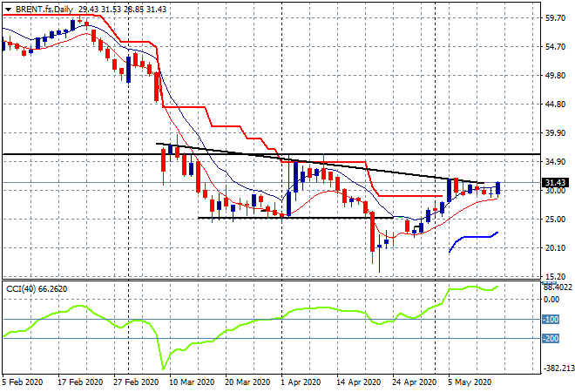This screenshot has height=392, width=575.
Task: Click the 39.90 price scale label
Action: (x=555, y=133)
